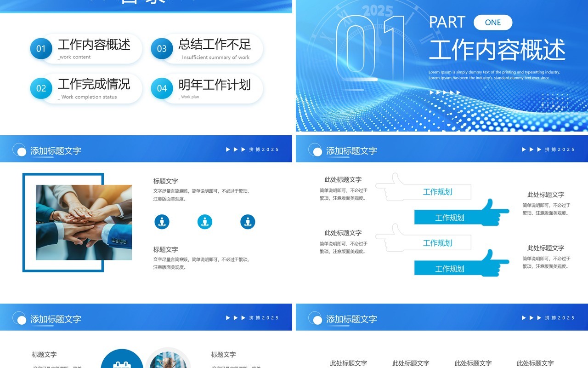Click the 03 number circle in contents
This screenshot has width=588, height=368.
click(x=162, y=48)
